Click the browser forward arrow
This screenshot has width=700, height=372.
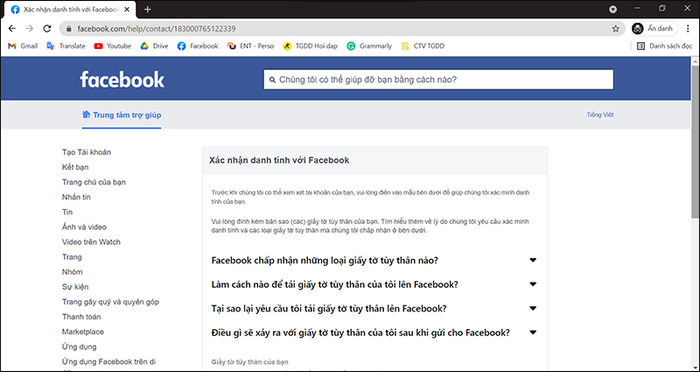click(29, 29)
